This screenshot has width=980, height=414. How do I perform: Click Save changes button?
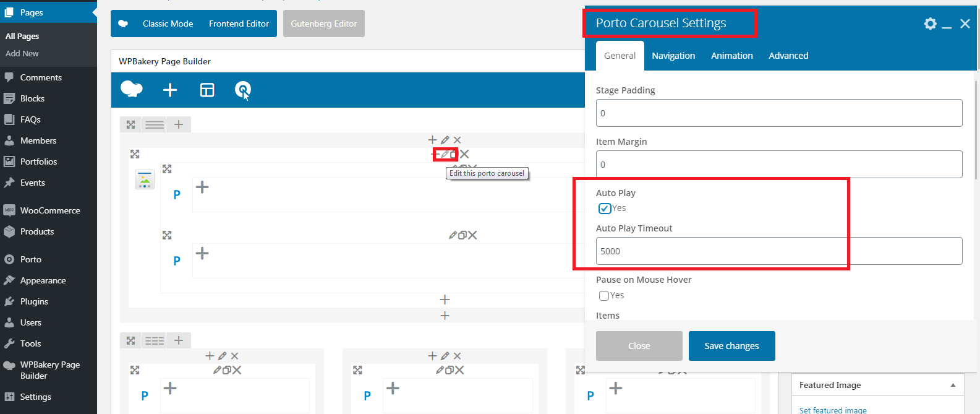point(731,346)
